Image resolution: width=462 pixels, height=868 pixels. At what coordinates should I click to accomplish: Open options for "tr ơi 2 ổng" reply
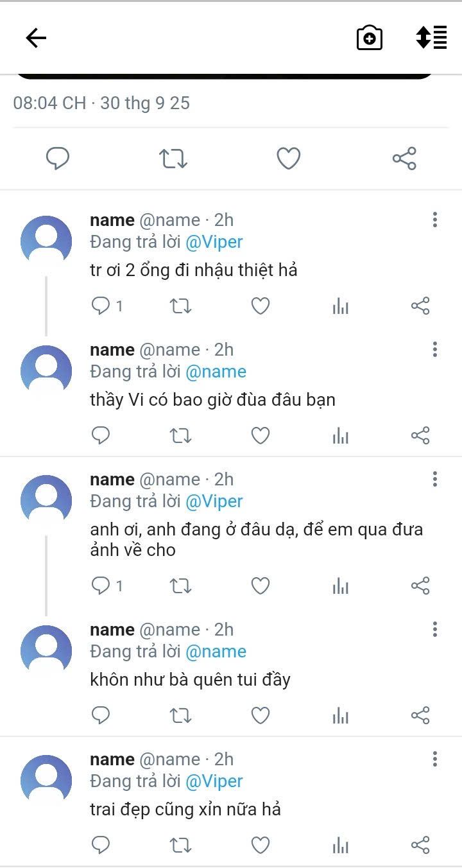pos(435,220)
